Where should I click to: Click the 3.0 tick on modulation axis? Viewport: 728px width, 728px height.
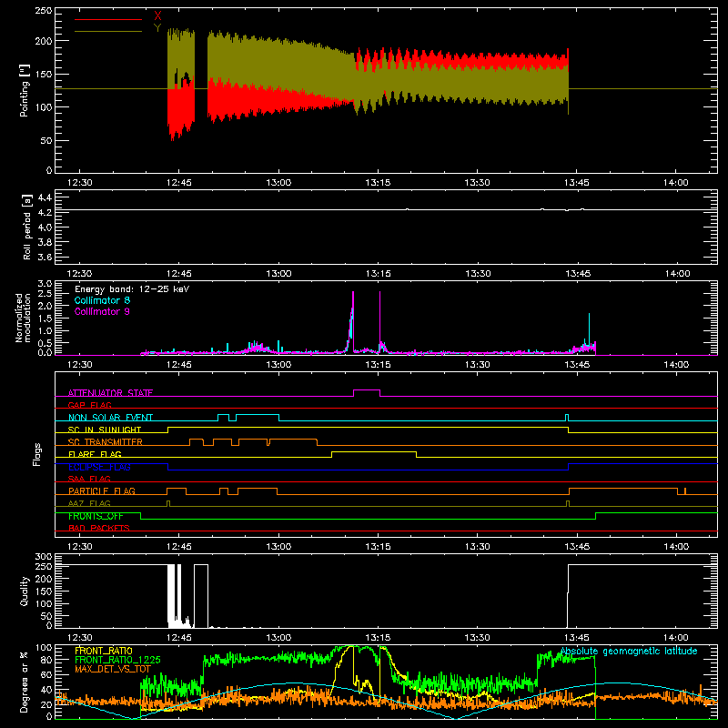[45, 284]
